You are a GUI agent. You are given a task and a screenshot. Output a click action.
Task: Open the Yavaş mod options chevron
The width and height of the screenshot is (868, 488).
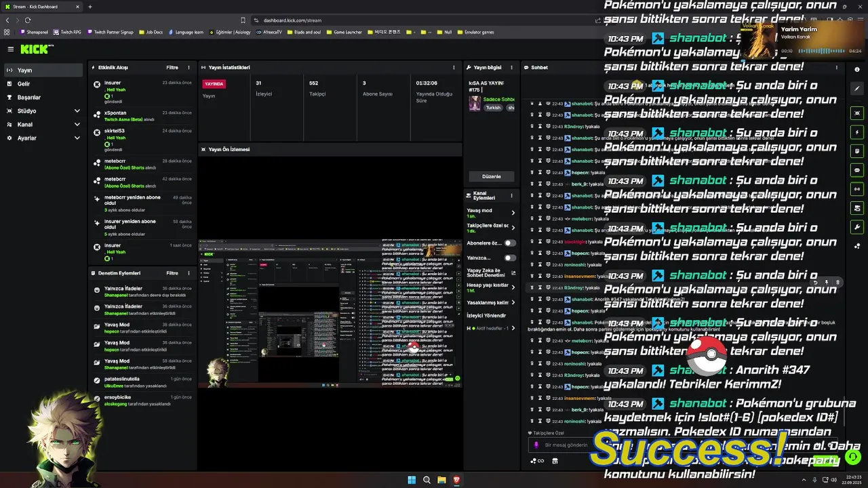(x=513, y=213)
